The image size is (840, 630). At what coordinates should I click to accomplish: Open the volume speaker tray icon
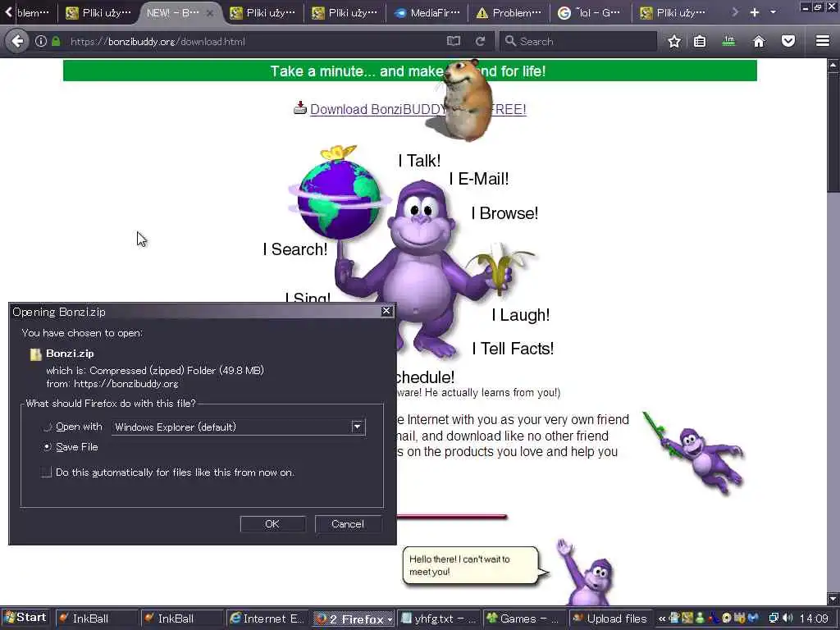point(787,619)
